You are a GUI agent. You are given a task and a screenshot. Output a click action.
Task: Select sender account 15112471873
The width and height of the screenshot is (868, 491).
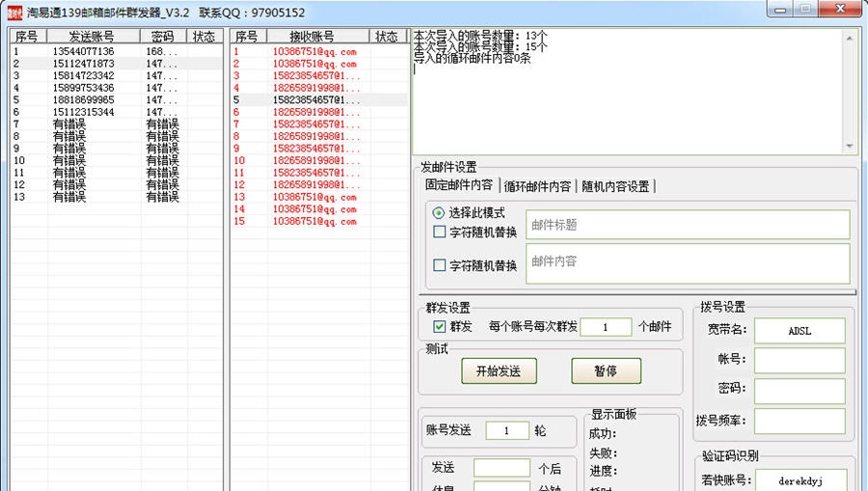click(117, 64)
